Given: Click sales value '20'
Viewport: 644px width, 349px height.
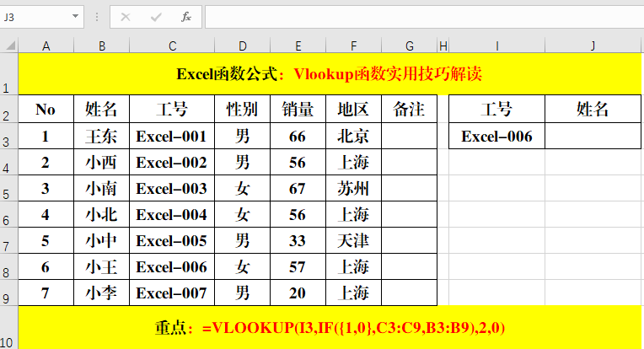Looking at the screenshot, I should click(298, 293).
